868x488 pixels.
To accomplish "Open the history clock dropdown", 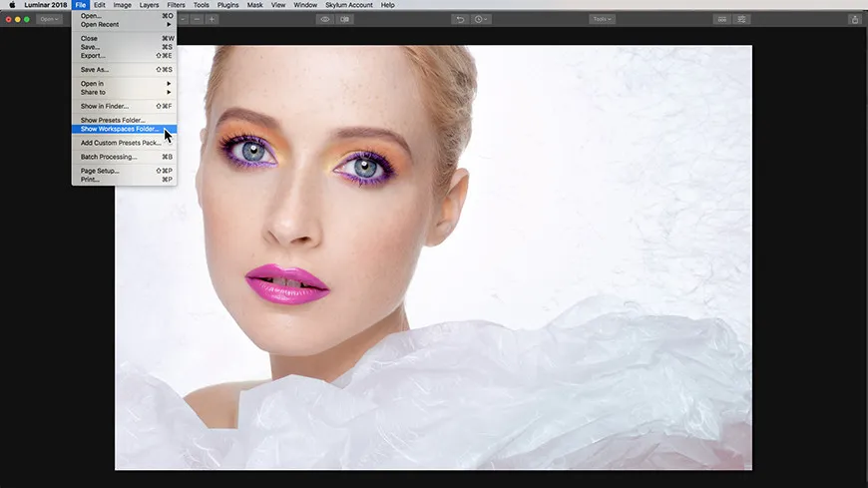I will tap(482, 19).
